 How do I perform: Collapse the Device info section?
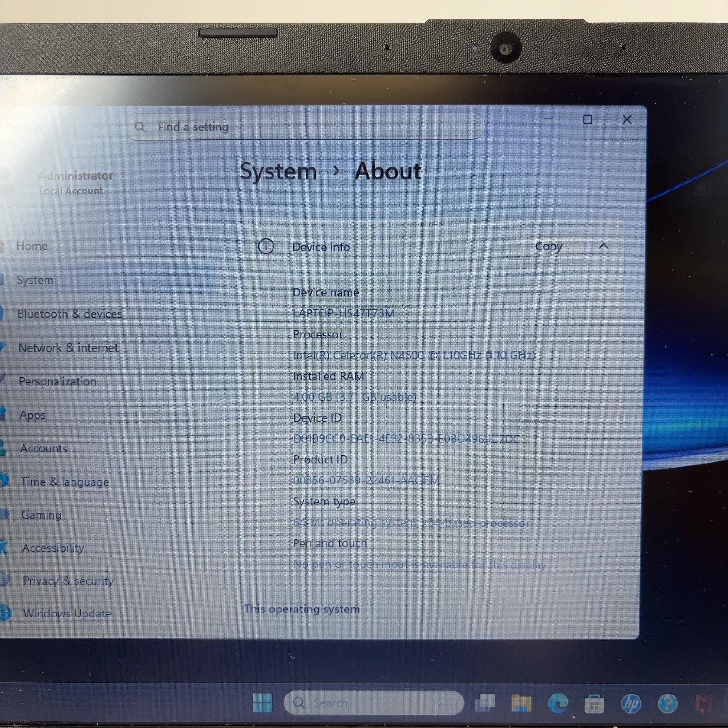click(603, 246)
